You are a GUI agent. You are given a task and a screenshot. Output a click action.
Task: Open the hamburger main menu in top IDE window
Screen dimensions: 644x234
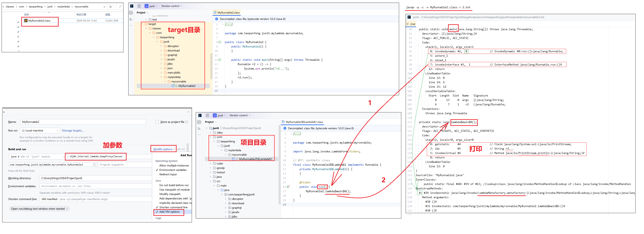point(139,6)
